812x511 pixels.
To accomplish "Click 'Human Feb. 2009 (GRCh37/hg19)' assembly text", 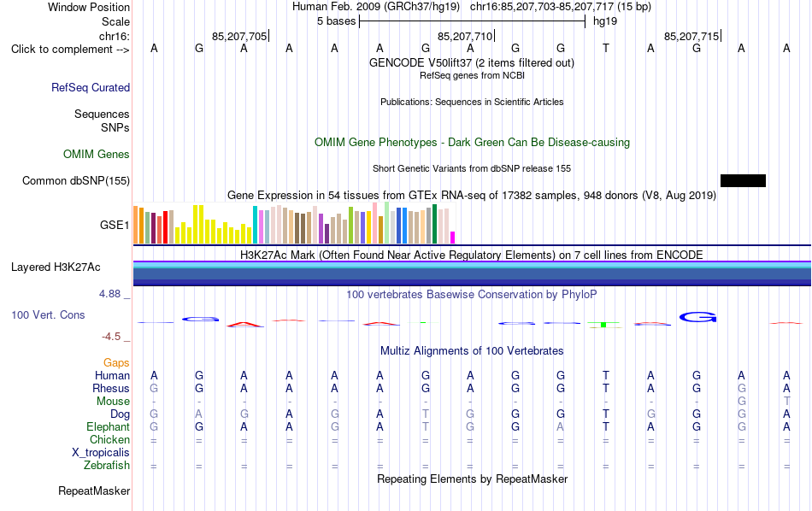I will click(x=376, y=7).
